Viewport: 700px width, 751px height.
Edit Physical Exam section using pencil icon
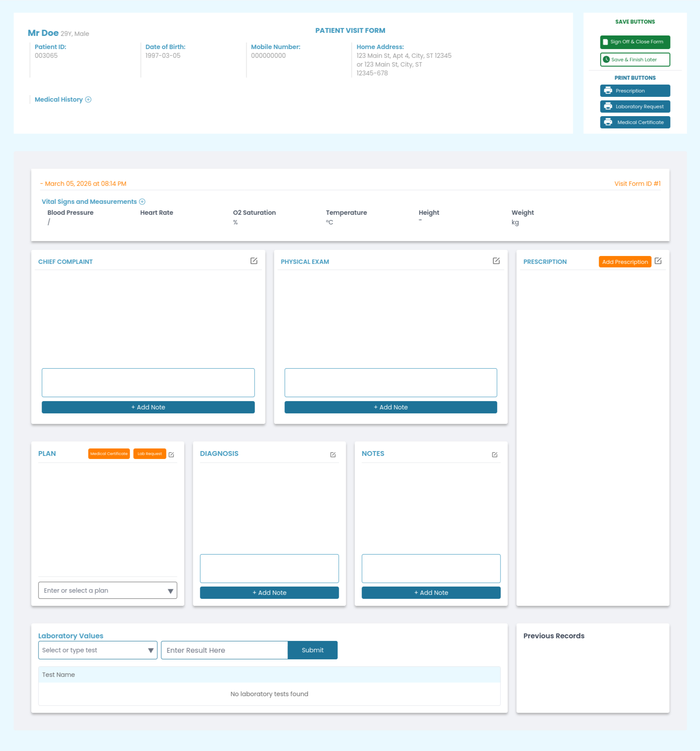click(x=496, y=261)
